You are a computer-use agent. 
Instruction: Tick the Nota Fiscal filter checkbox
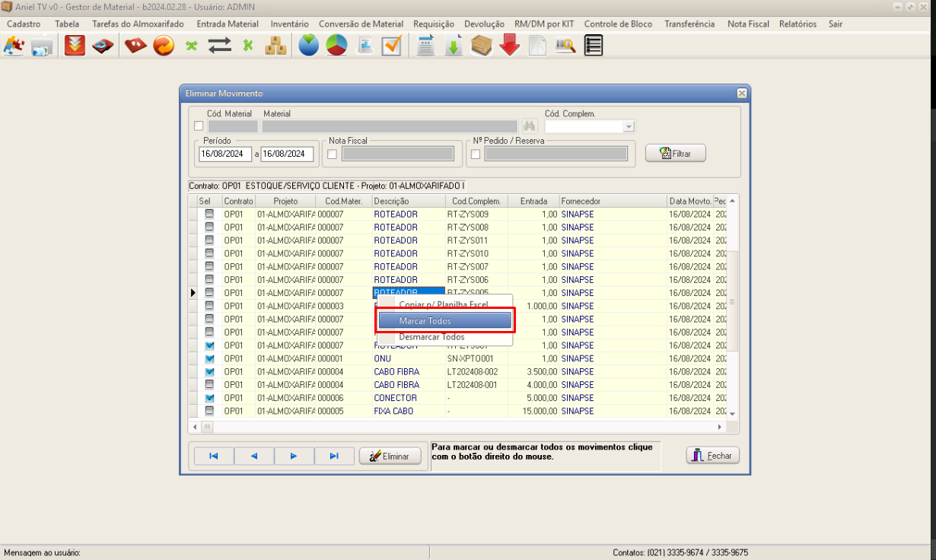click(x=332, y=154)
